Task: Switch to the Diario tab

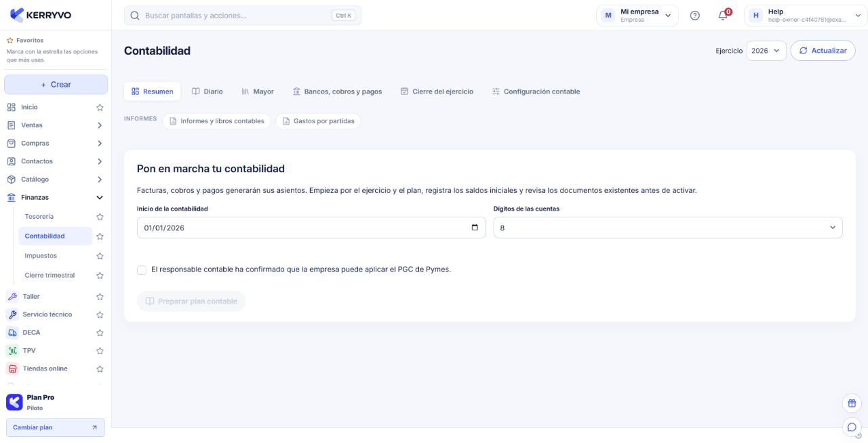Action: [208, 91]
